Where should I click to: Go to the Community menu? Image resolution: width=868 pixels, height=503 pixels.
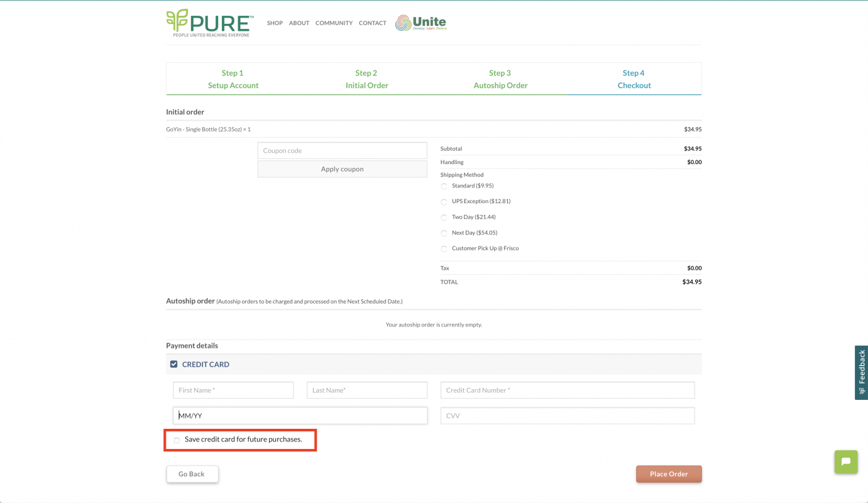click(x=334, y=23)
